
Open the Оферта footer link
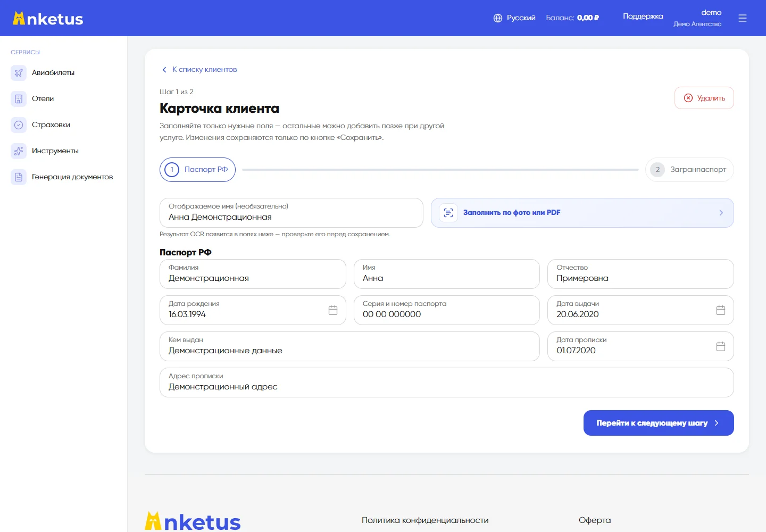(x=595, y=520)
